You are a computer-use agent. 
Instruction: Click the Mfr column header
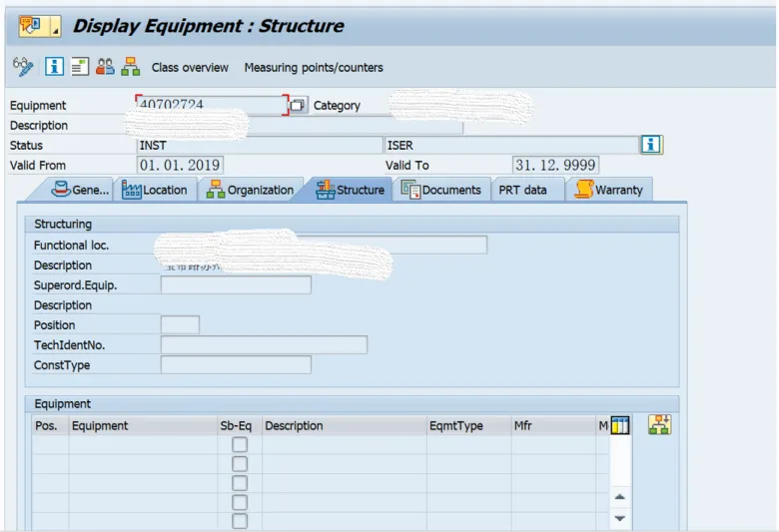553,425
